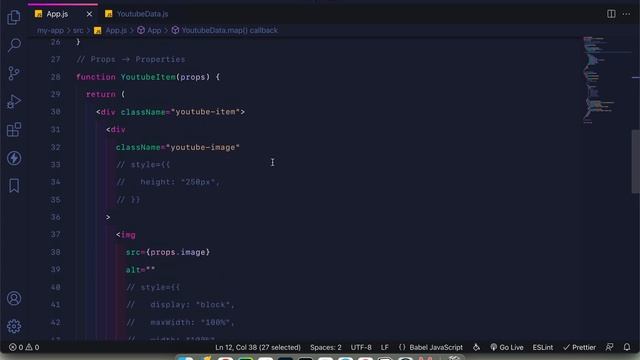640x360 pixels.
Task: Click ESLint in status bar
Action: coord(542,347)
